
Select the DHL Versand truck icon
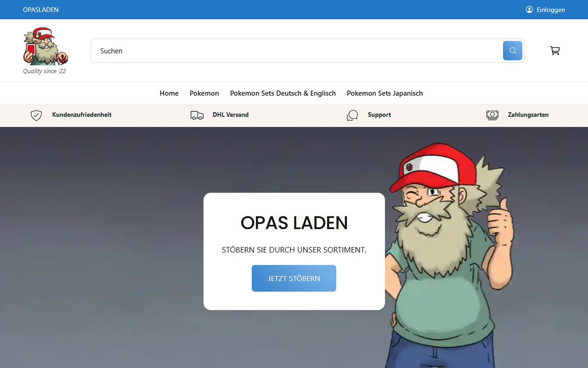197,115
